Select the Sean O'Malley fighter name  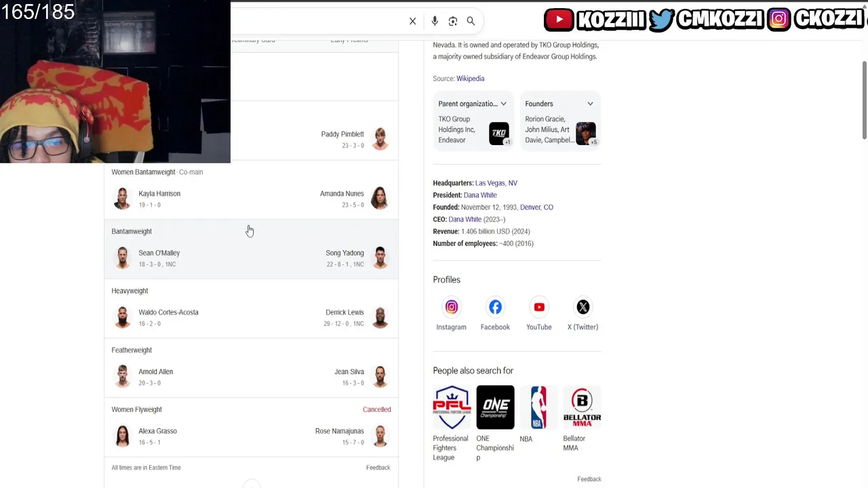coord(159,253)
